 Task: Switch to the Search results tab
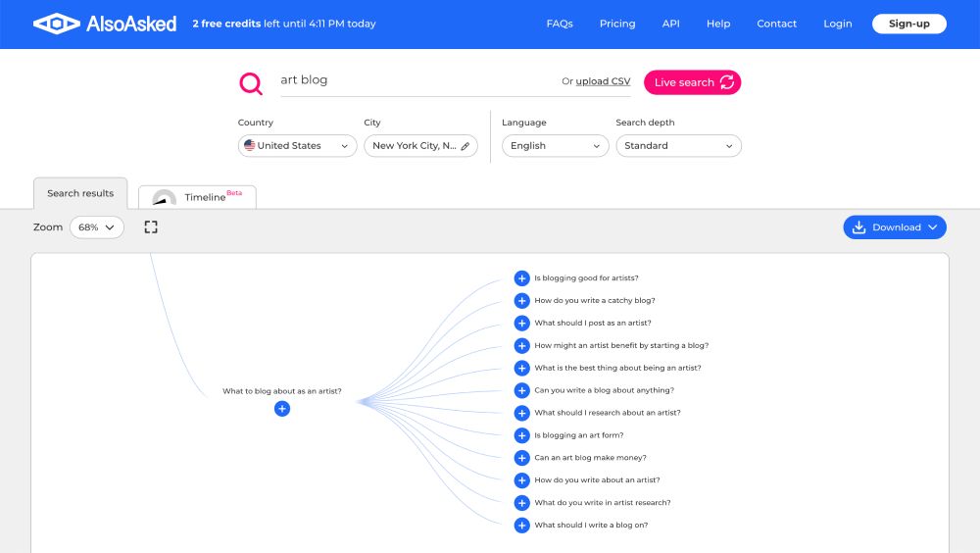pyautogui.click(x=80, y=193)
